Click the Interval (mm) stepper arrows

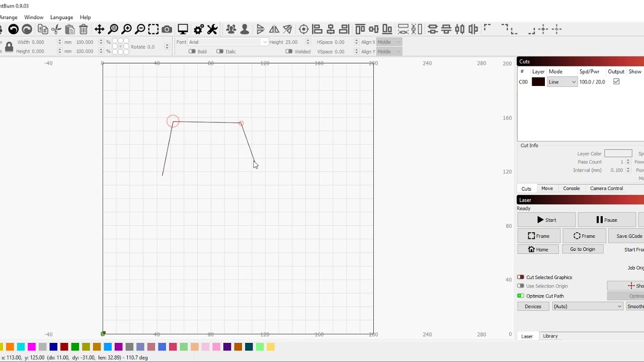[628, 170]
